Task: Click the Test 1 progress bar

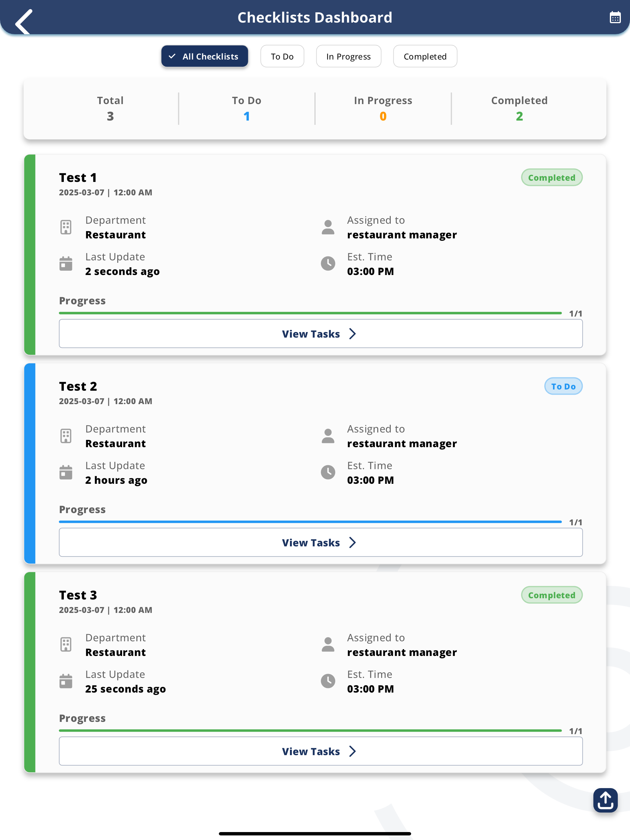Action: point(310,313)
